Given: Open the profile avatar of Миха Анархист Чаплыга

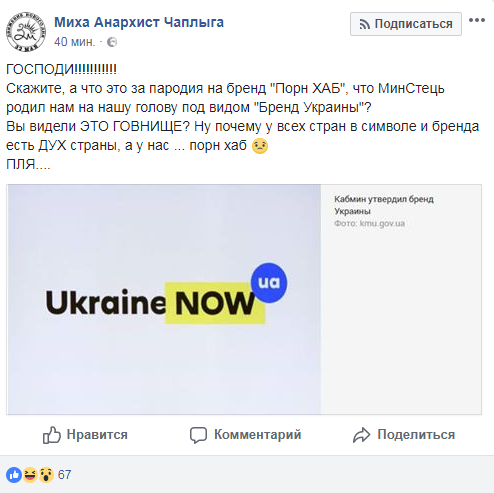Looking at the screenshot, I should pyautogui.click(x=26, y=32).
